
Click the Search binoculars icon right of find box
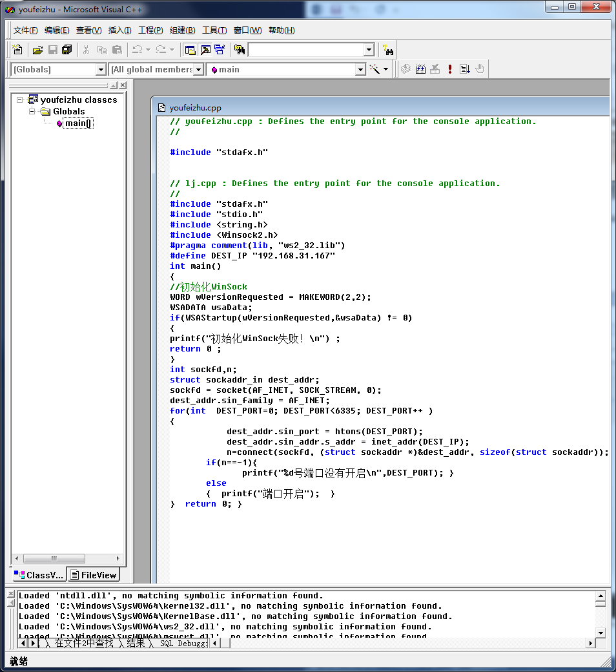[387, 50]
